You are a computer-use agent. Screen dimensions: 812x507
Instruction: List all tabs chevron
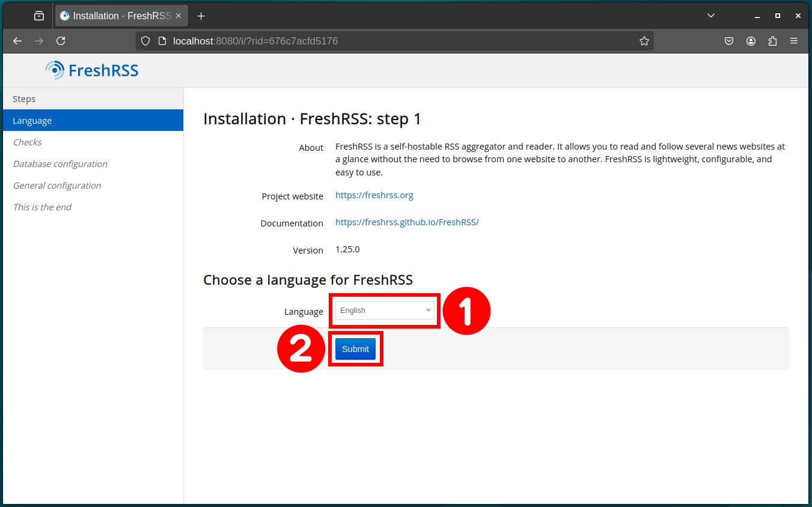[711, 16]
